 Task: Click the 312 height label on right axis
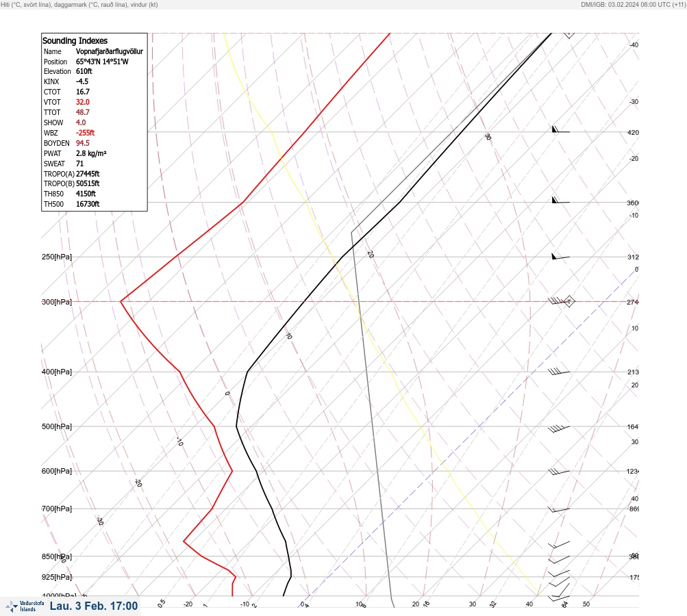[633, 257]
